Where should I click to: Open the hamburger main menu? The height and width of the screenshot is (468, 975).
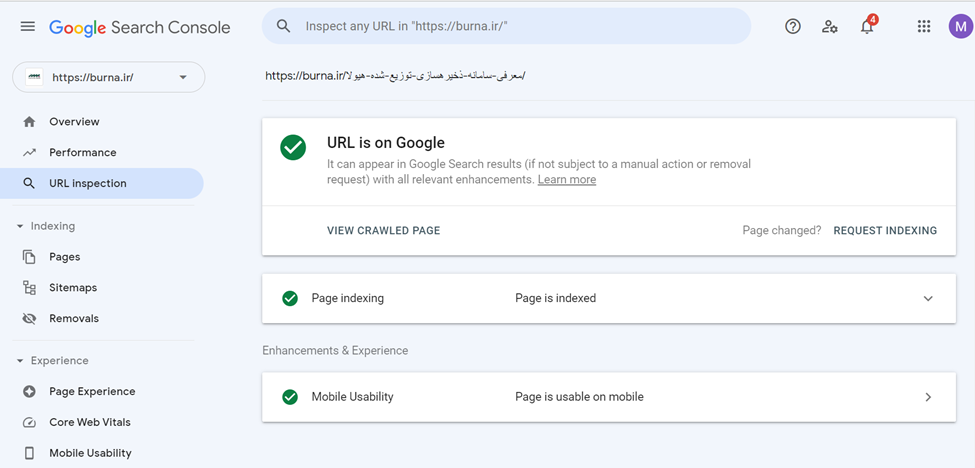coord(28,27)
